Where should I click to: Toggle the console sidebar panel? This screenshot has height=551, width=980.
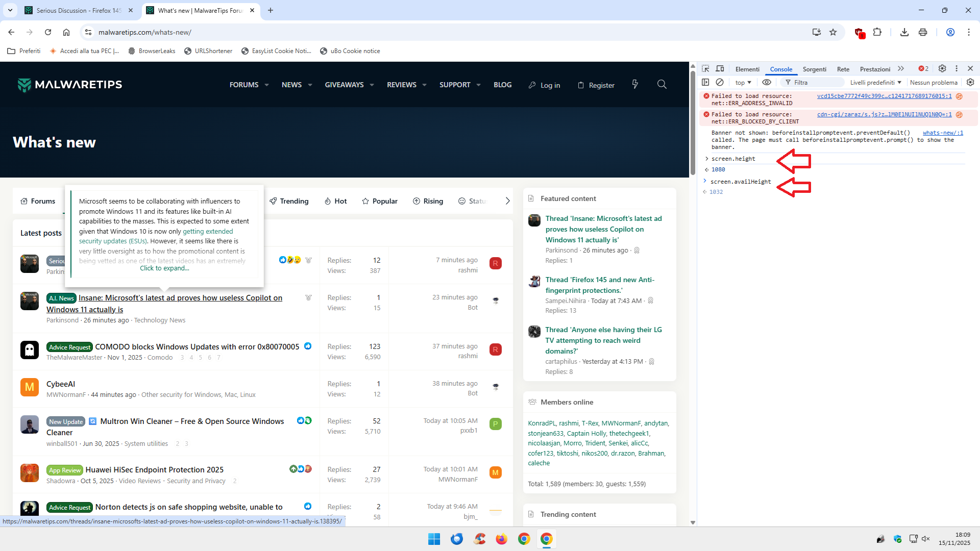(705, 82)
